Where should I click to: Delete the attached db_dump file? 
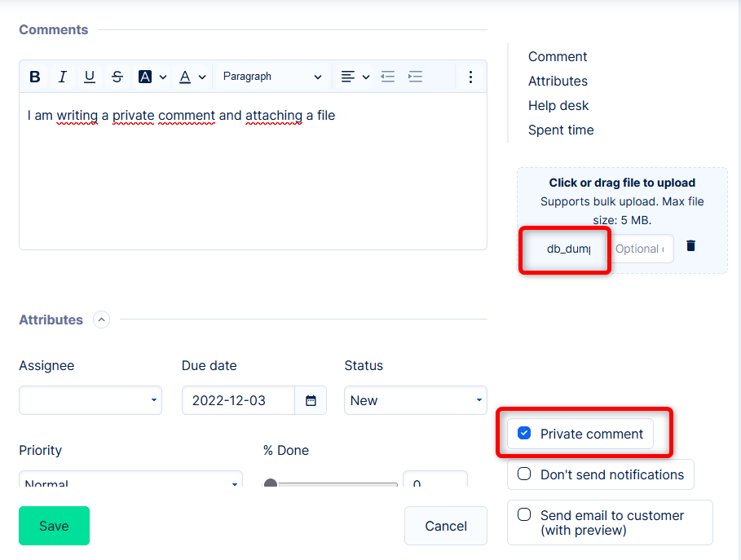pos(690,245)
